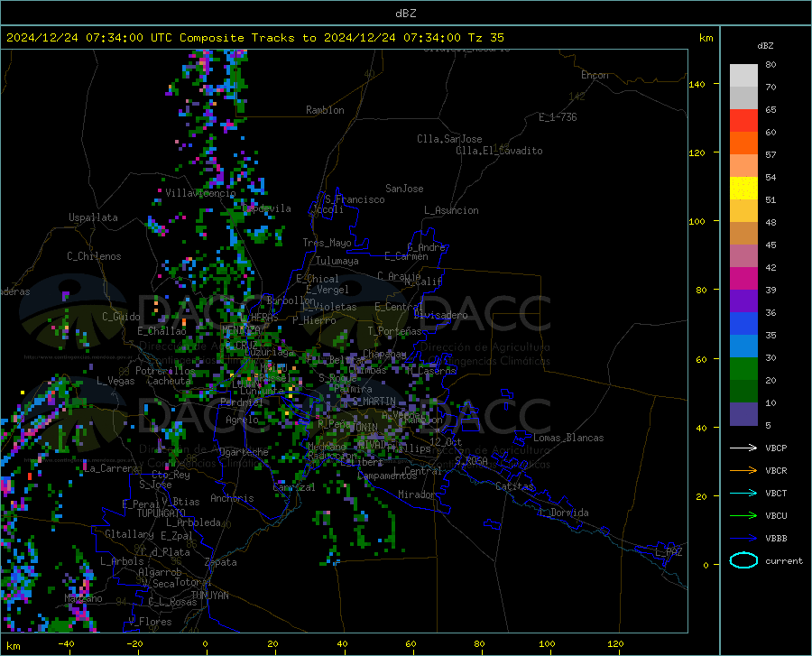This screenshot has height=656, width=812.
Task: Click the 'Anchoris' map label
Action: click(x=232, y=498)
